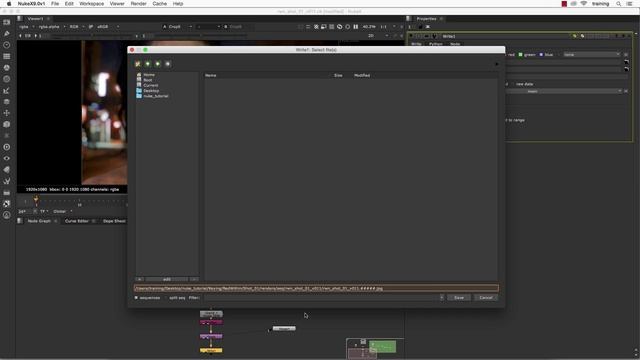The width and height of the screenshot is (640, 360).
Task: Click the Wi-Fi status icon
Action: click(x=584, y=4)
